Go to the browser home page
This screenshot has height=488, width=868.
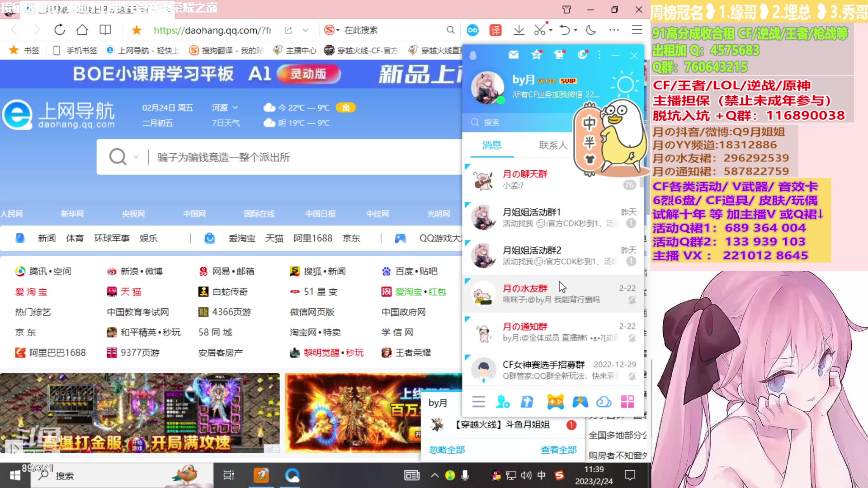pos(82,30)
